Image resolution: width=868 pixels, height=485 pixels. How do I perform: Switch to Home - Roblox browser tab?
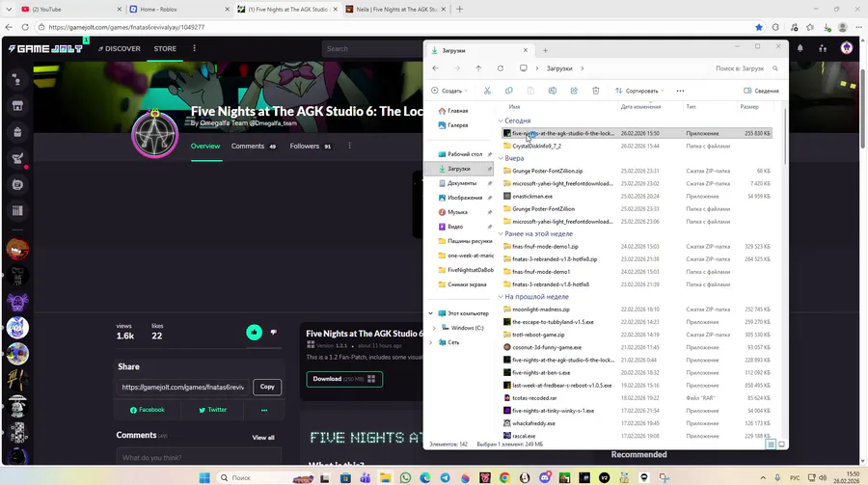click(x=178, y=9)
